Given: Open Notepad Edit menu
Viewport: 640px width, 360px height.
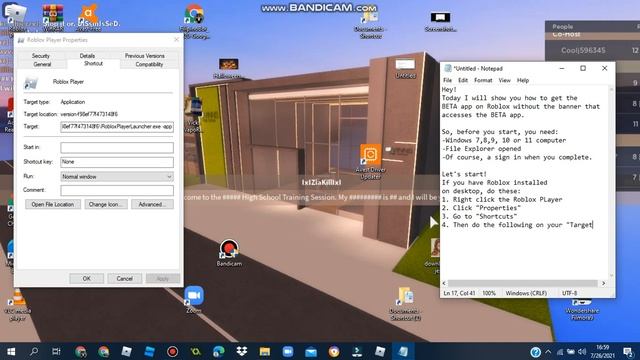Looking at the screenshot, I should click(x=462, y=80).
